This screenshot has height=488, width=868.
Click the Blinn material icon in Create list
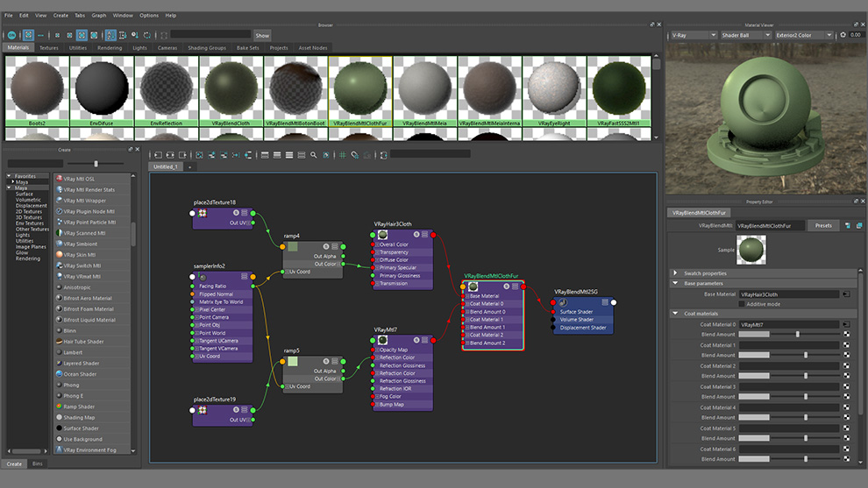click(x=58, y=331)
